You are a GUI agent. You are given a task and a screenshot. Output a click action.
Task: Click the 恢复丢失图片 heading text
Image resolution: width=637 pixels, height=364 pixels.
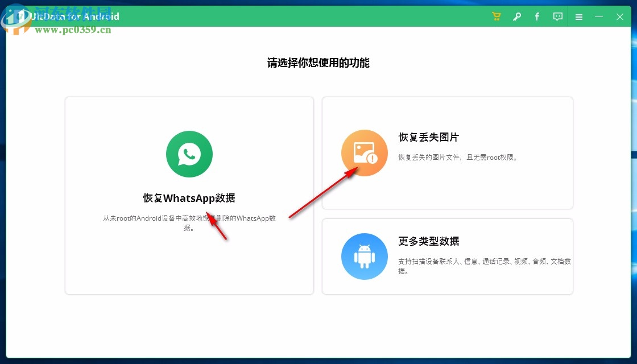coord(428,137)
